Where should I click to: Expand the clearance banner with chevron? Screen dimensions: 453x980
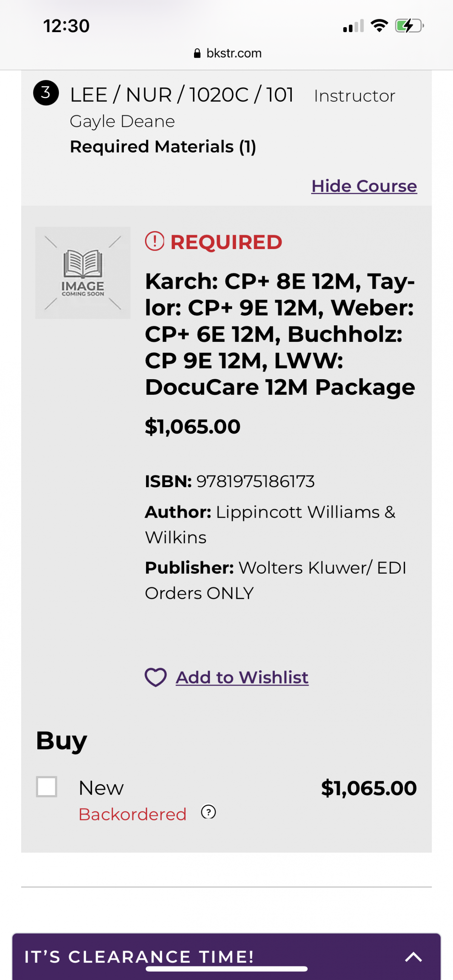tap(413, 956)
